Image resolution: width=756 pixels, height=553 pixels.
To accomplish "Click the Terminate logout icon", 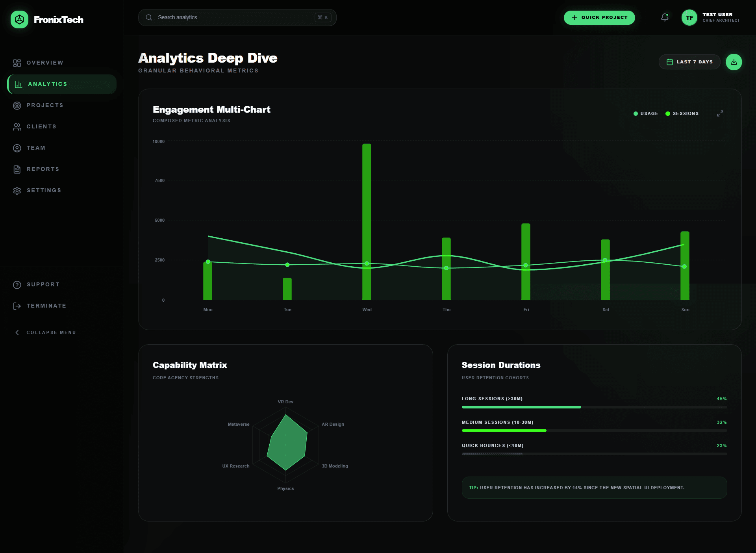I will coord(17,306).
